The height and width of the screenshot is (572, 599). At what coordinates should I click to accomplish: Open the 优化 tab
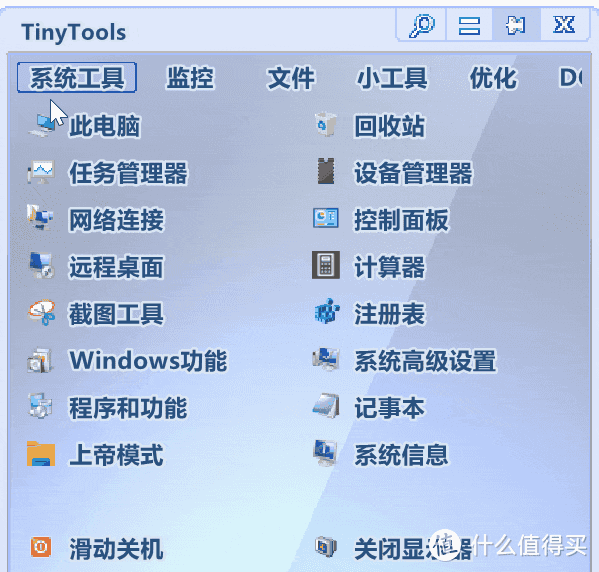pyautogui.click(x=493, y=78)
